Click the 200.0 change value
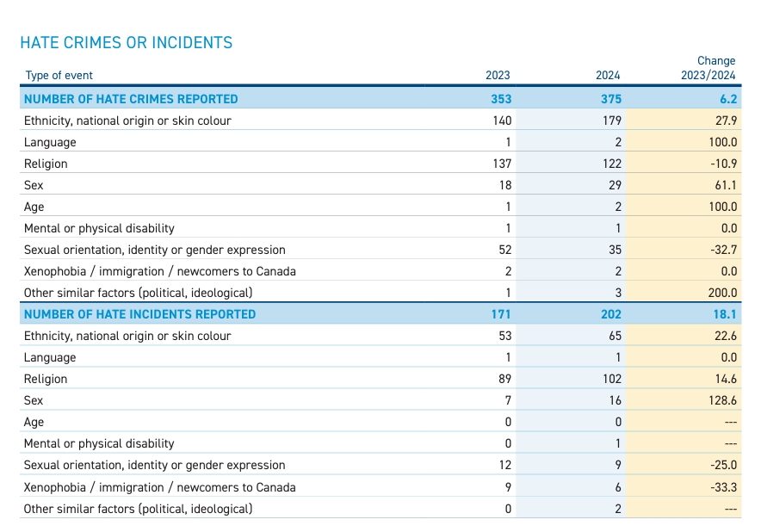Image resolution: width=761 pixels, height=532 pixels. click(722, 293)
